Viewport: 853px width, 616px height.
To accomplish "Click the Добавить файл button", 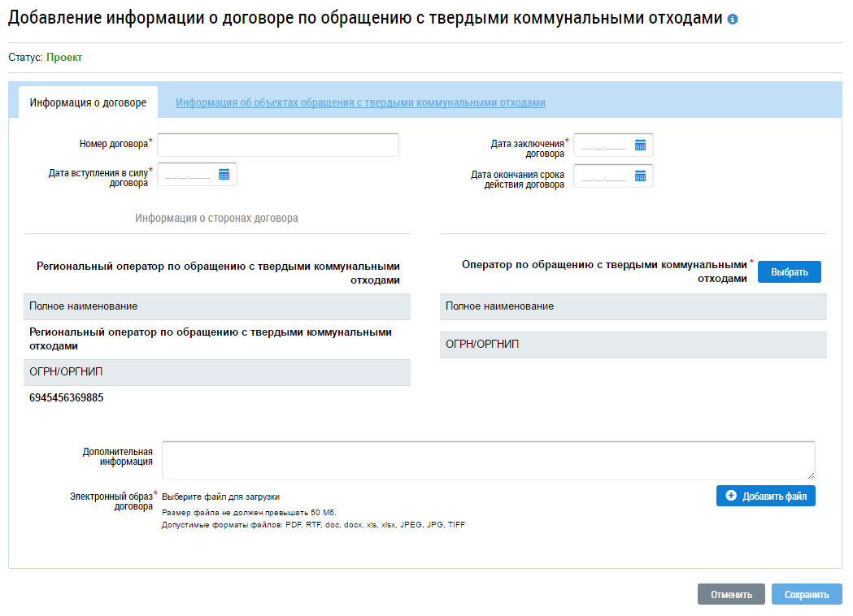I will pyautogui.click(x=765, y=496).
